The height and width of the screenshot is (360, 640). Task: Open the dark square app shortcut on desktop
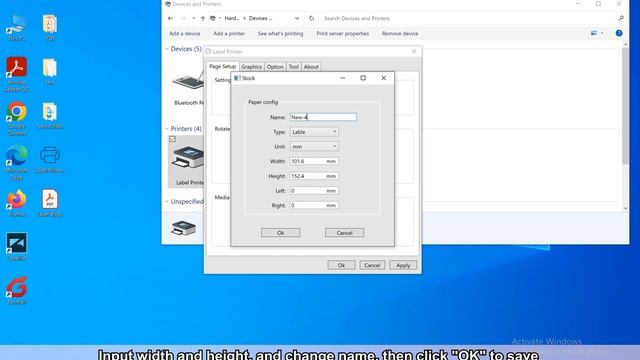click(x=16, y=247)
